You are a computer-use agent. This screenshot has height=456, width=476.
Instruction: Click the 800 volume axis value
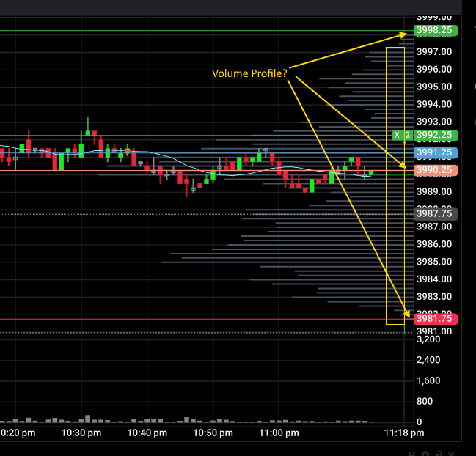click(425, 402)
